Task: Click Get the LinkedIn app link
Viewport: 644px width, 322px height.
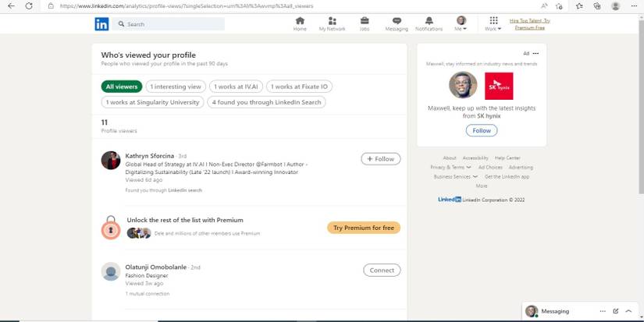Action: coord(507,177)
